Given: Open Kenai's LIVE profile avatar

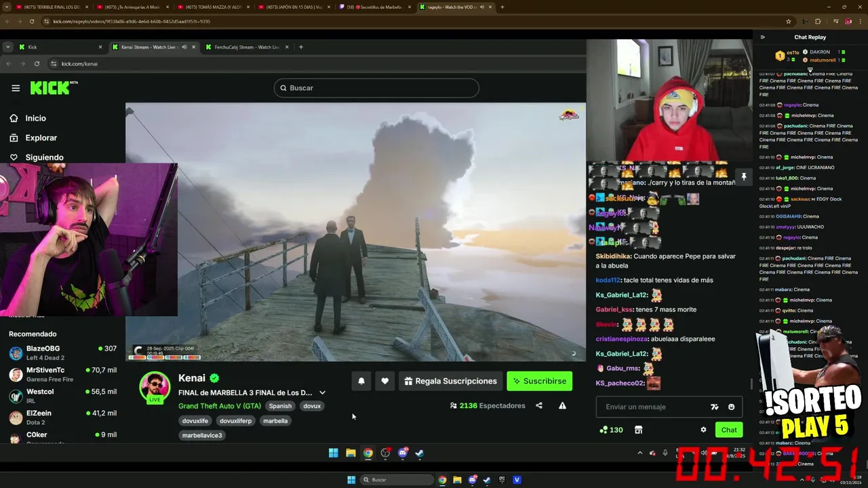Looking at the screenshot, I should 155,387.
